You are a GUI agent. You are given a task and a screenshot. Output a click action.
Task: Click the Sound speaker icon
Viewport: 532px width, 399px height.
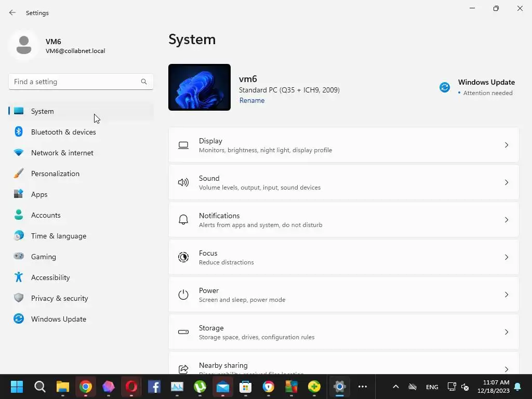pos(183,182)
